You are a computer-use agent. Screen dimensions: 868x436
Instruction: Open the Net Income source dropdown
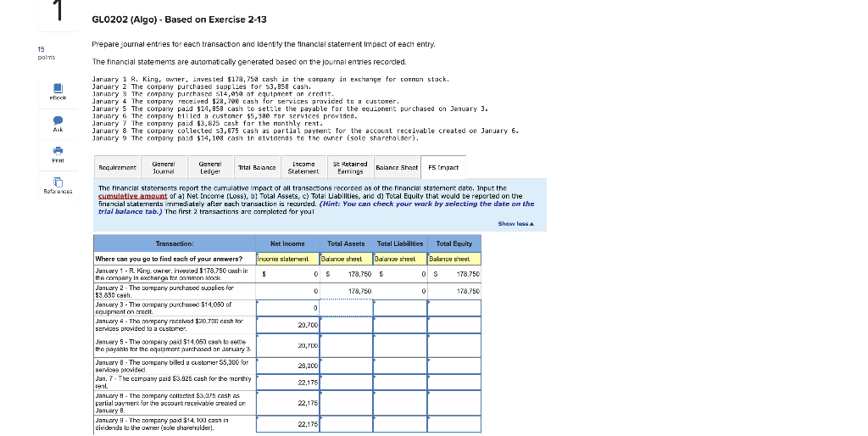[287, 259]
